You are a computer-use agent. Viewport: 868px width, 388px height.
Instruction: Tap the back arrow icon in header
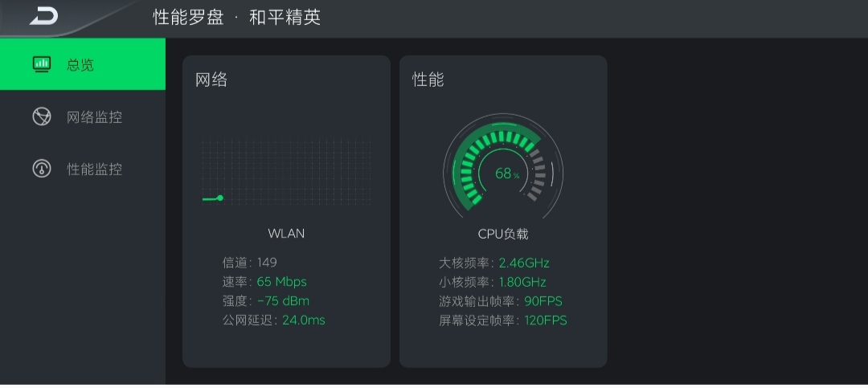[x=43, y=16]
